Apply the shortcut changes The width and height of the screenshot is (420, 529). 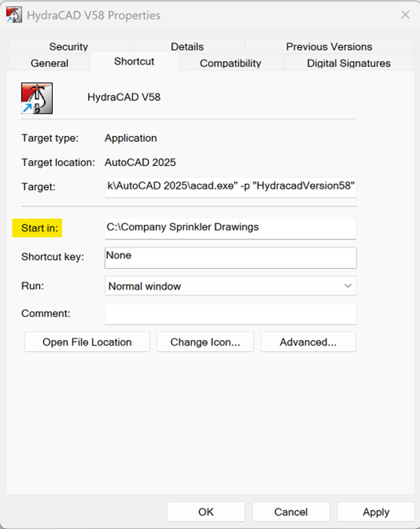[x=376, y=512]
